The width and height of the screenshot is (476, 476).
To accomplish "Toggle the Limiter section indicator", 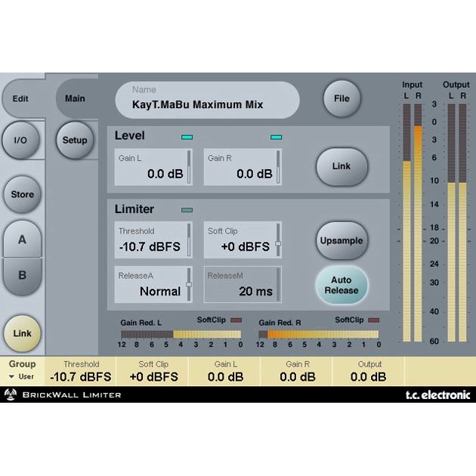I will coord(187,210).
